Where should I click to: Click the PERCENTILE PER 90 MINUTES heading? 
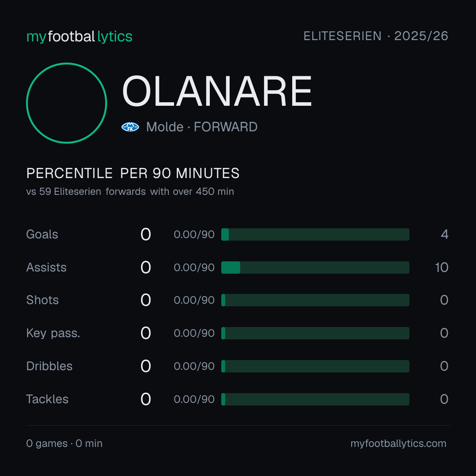[x=133, y=173]
